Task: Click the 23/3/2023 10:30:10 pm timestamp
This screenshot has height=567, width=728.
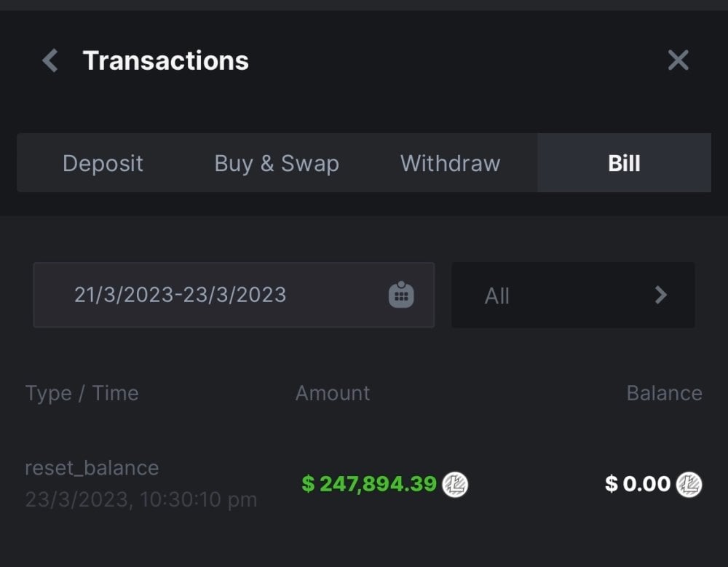Action: [x=141, y=500]
